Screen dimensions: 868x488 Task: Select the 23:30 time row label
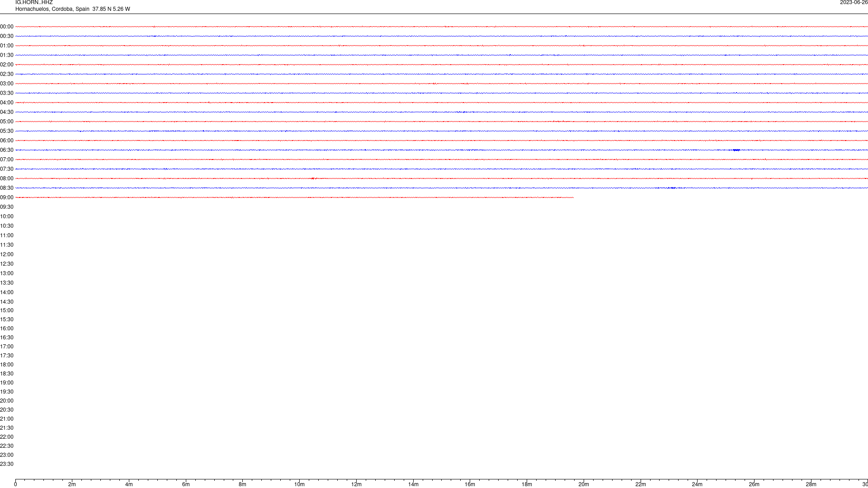(7, 464)
